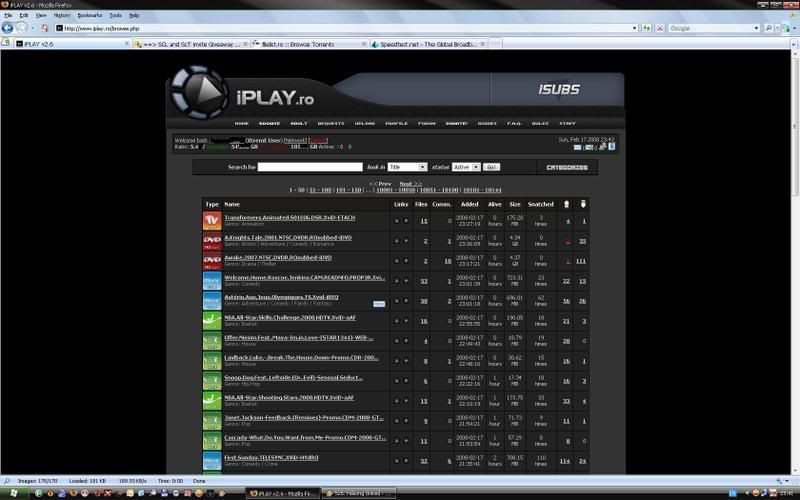This screenshot has width=800, height=500.
Task: Expand the address bar URL history dropdown
Action: click(x=634, y=28)
